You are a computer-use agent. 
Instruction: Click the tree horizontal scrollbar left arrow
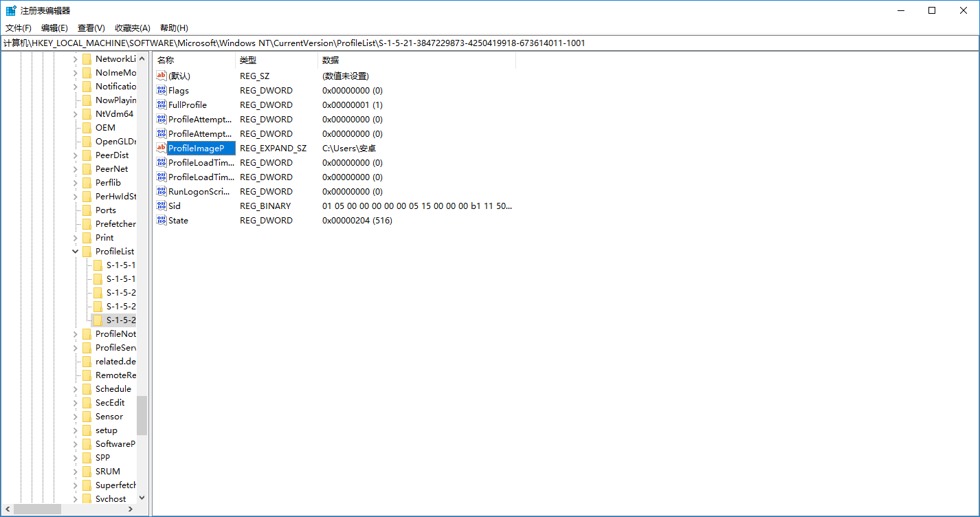click(6, 509)
